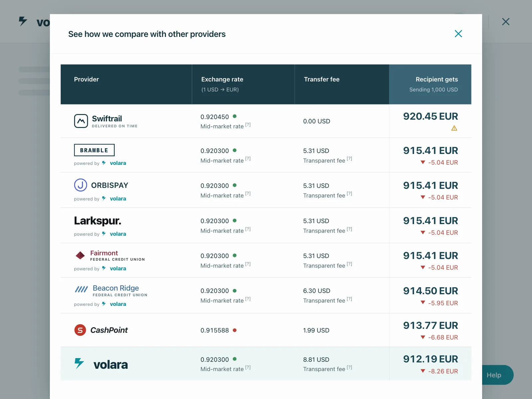Open mid-market rate help for Beacon Ridge
Image resolution: width=532 pixels, height=399 pixels.
pyautogui.click(x=248, y=299)
